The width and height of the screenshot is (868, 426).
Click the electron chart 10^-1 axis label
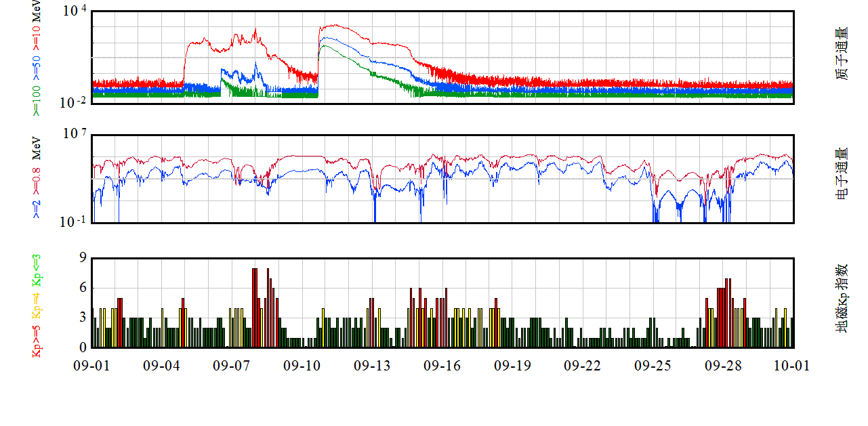click(73, 222)
